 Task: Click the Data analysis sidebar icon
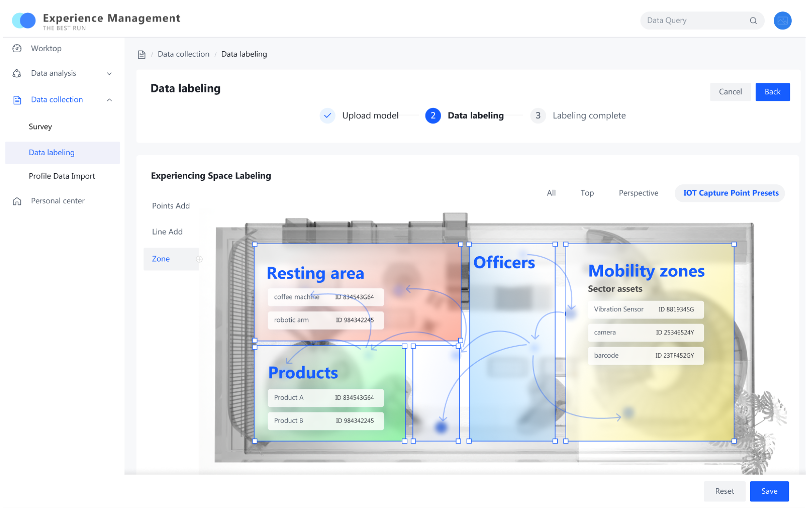tap(17, 74)
